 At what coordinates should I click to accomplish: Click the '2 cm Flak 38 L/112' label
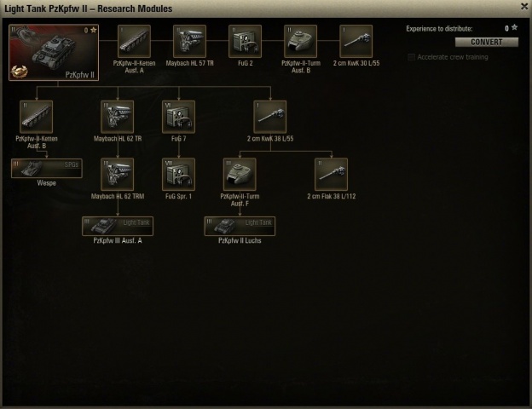tap(332, 196)
